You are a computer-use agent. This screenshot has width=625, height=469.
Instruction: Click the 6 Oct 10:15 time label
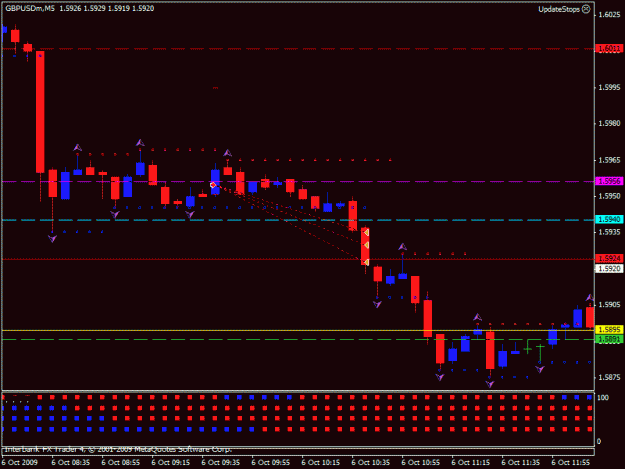pyautogui.click(x=320, y=462)
